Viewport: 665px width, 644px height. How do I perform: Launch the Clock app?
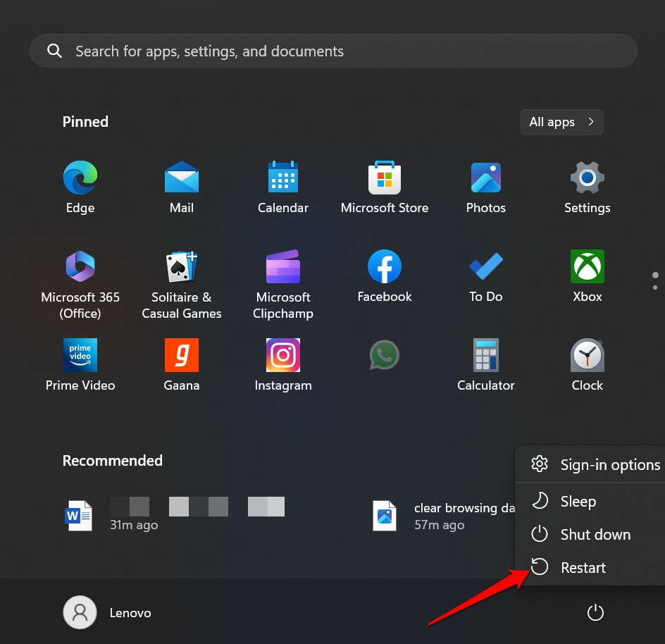(x=587, y=355)
